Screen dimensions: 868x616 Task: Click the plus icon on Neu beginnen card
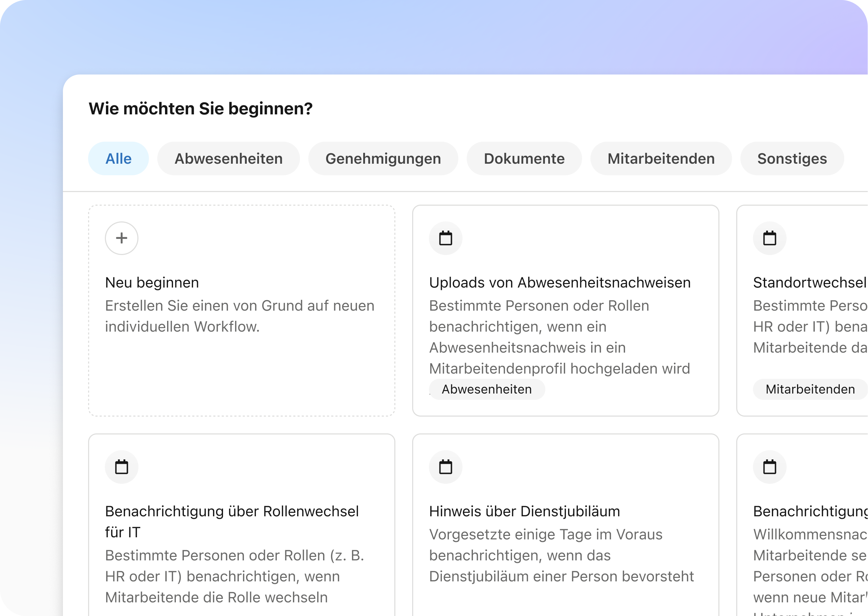click(121, 238)
